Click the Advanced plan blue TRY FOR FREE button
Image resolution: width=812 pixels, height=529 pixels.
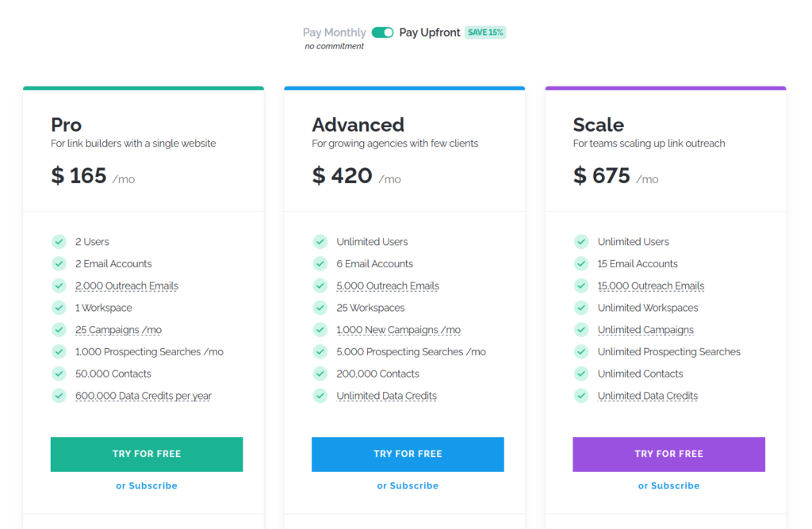click(408, 454)
